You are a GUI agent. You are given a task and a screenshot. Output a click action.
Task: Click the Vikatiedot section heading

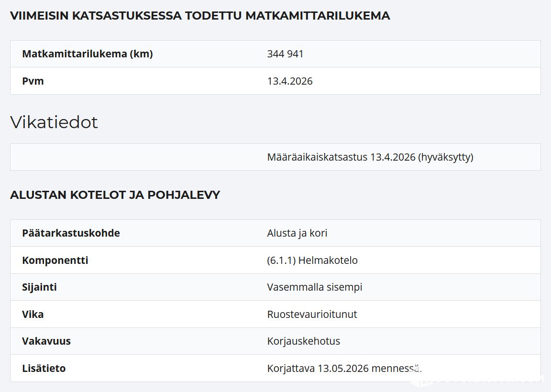tap(54, 122)
